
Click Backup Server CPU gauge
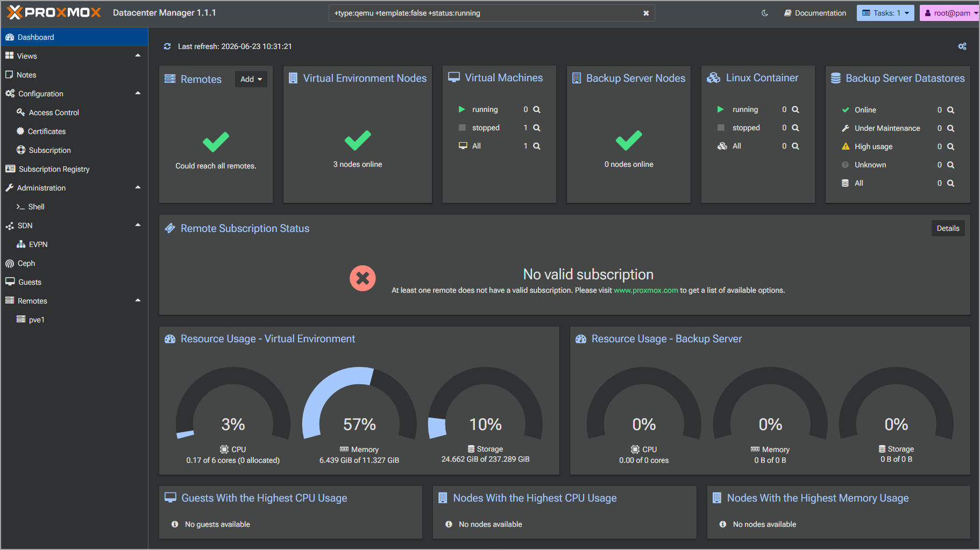pos(644,403)
